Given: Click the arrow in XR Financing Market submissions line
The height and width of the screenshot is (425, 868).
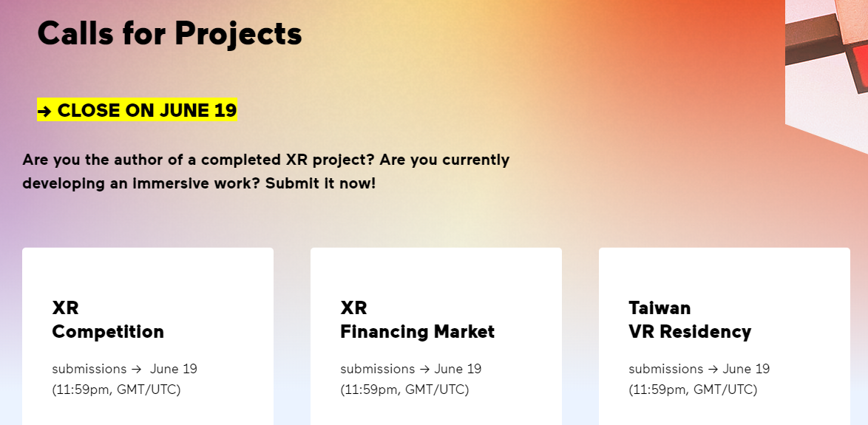Looking at the screenshot, I should [424, 369].
